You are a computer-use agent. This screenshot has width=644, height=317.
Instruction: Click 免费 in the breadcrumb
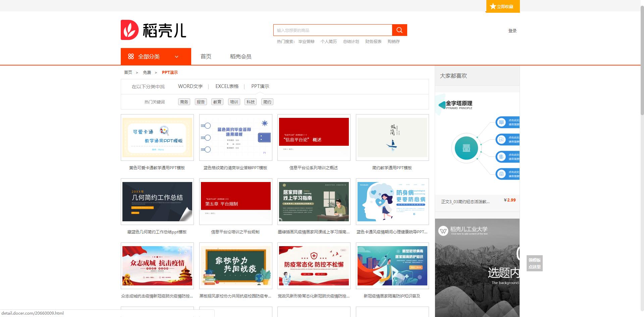(147, 73)
